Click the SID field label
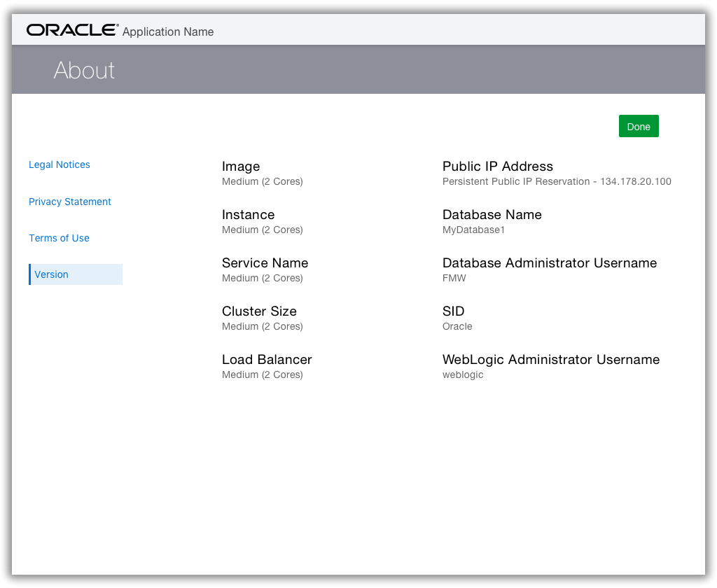This screenshot has width=717, height=588. tap(453, 311)
